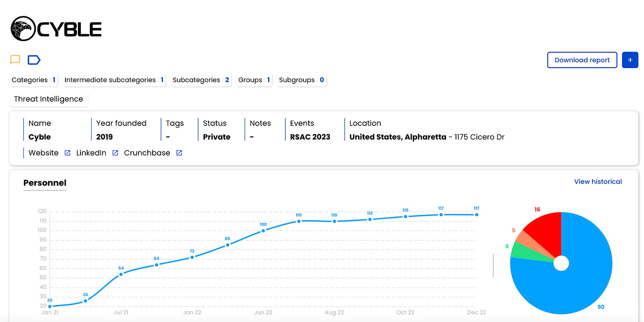Select the Subcategories 2 chip
Viewport: 644px width, 322px height.
[x=201, y=80]
